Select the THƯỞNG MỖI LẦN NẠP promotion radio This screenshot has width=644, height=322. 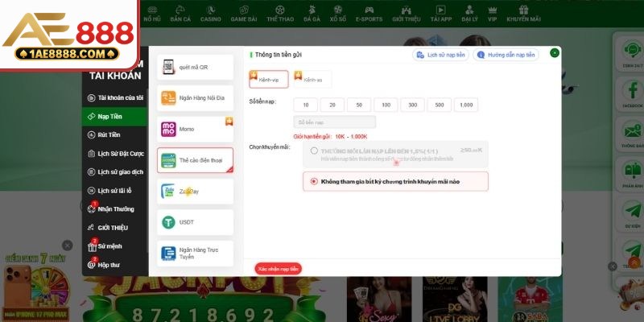point(314,151)
